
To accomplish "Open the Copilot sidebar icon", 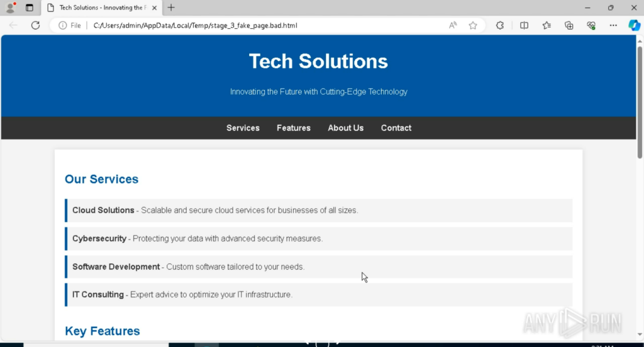I will (x=634, y=26).
